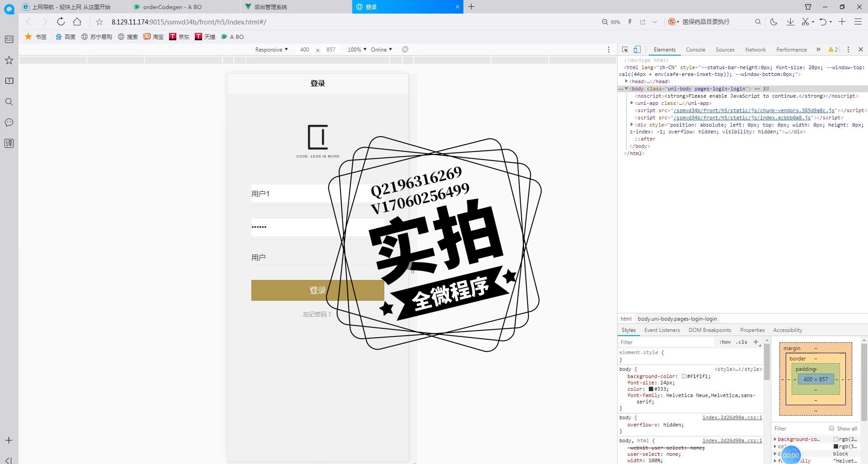
Task: Rotate device orientation icon
Action: (405, 49)
